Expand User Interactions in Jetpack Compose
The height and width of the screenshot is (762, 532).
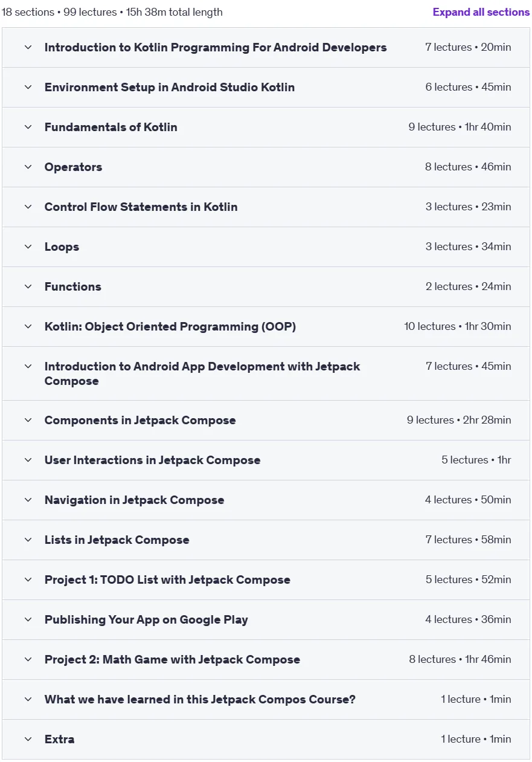(266, 460)
